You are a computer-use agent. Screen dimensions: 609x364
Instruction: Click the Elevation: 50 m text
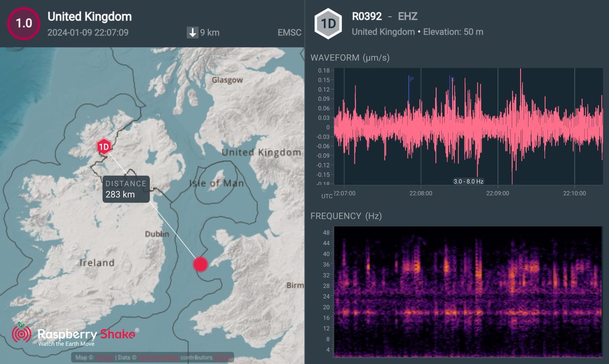tap(453, 32)
